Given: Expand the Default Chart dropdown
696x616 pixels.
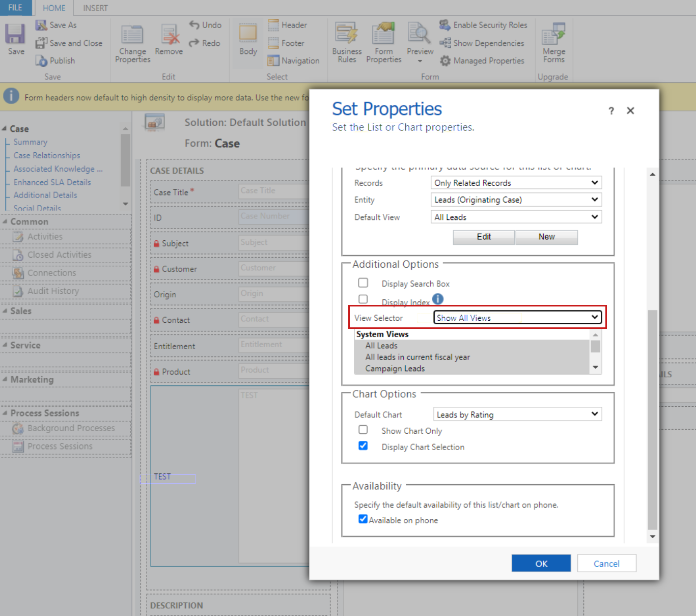Looking at the screenshot, I should click(517, 414).
